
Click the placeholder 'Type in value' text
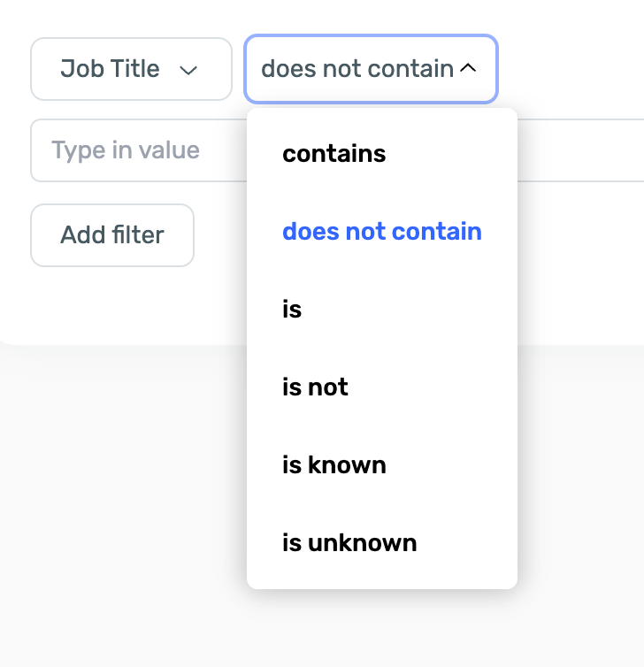126,150
